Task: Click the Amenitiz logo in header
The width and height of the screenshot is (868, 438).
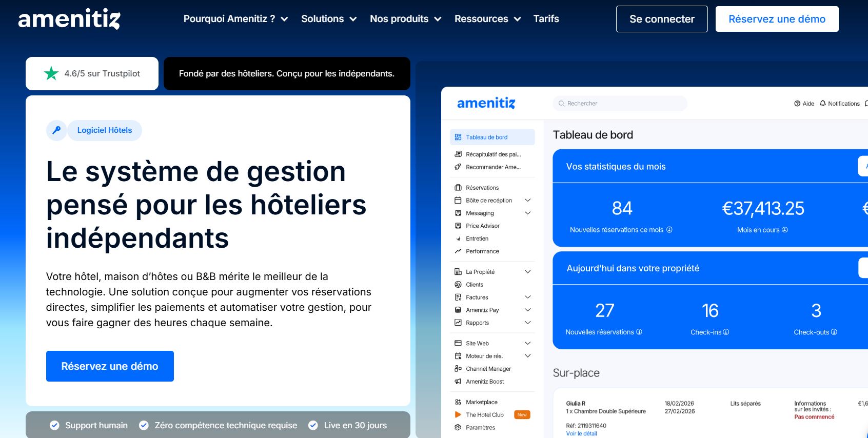Action: click(69, 19)
